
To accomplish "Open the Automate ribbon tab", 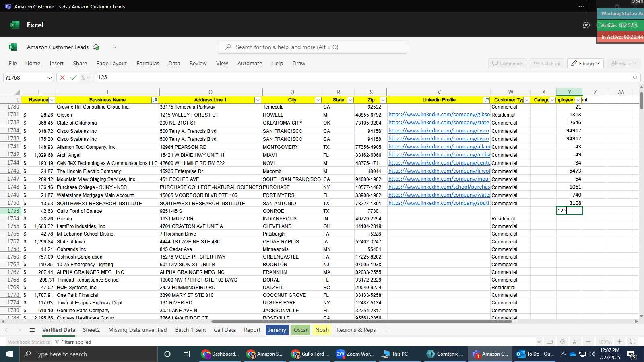I will pyautogui.click(x=250, y=63).
